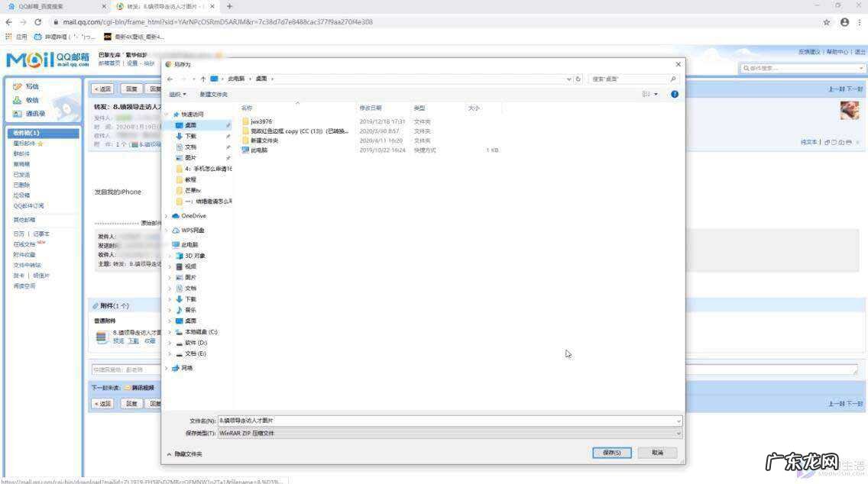This screenshot has width=868, height=484.
Task: Click the blue help icon in dialog
Action: [675, 94]
